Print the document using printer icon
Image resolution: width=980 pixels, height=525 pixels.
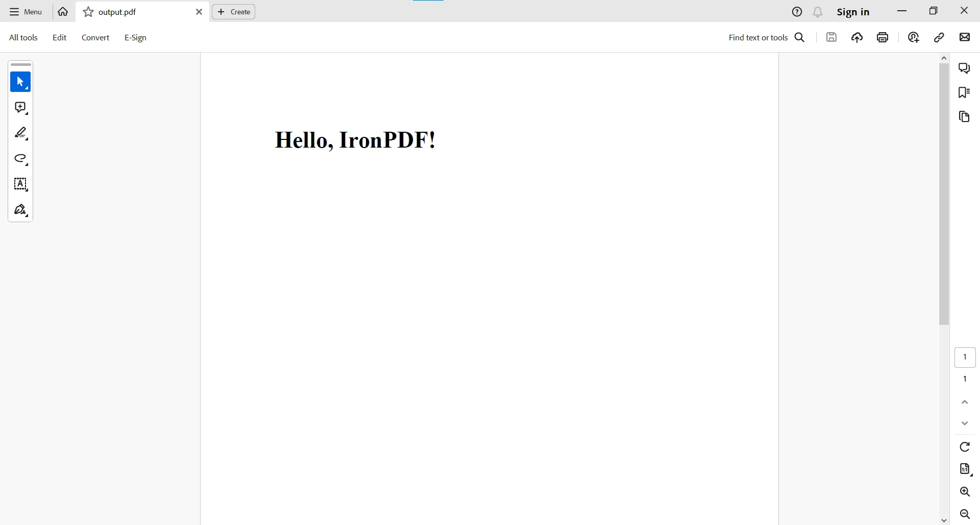click(x=883, y=37)
